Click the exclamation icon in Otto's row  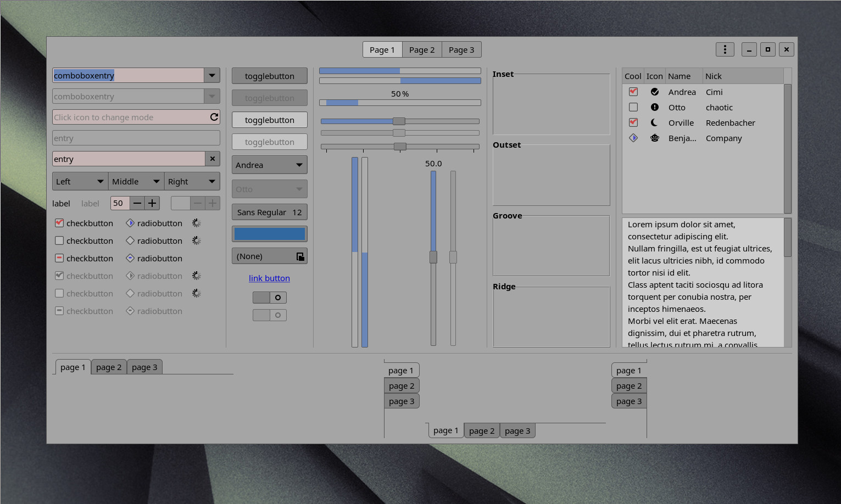(x=655, y=107)
